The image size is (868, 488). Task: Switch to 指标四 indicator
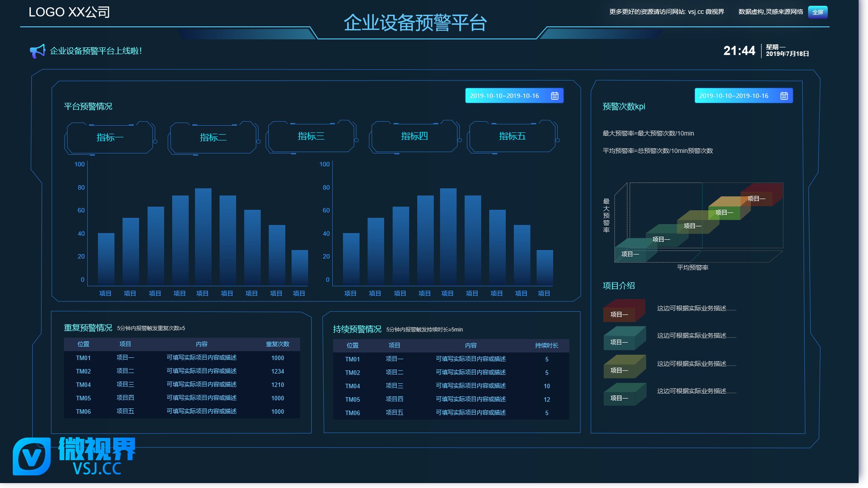click(x=414, y=136)
